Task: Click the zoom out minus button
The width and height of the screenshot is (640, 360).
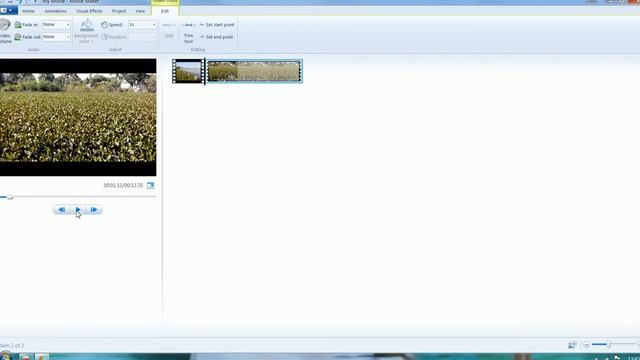Action: click(x=587, y=345)
